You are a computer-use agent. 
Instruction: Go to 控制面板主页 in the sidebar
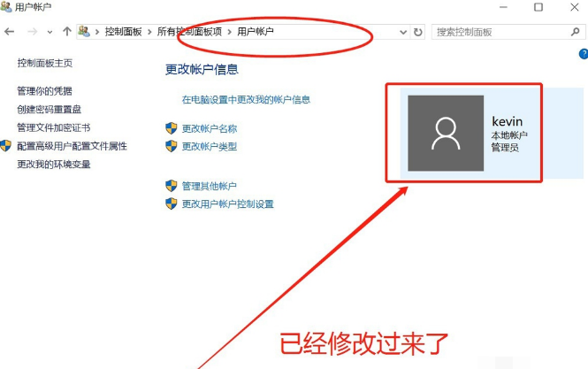(44, 63)
